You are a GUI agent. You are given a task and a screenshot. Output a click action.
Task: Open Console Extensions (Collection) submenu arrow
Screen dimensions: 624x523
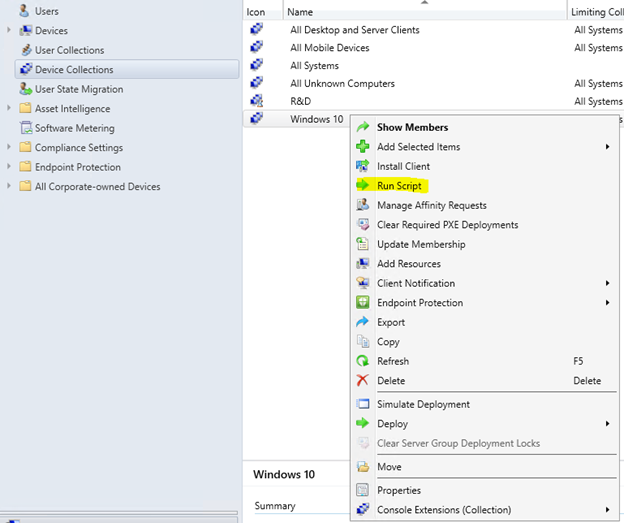pos(607,509)
